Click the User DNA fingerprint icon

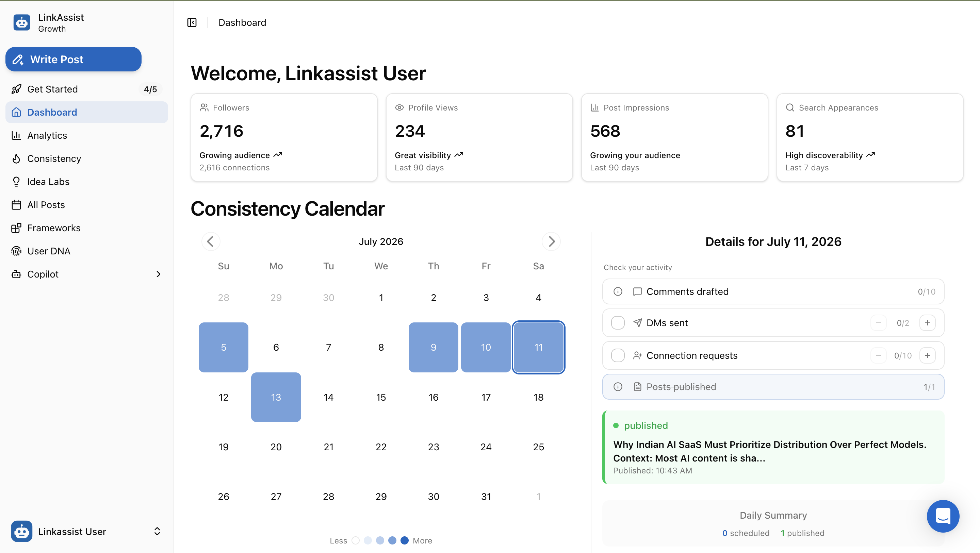16,251
